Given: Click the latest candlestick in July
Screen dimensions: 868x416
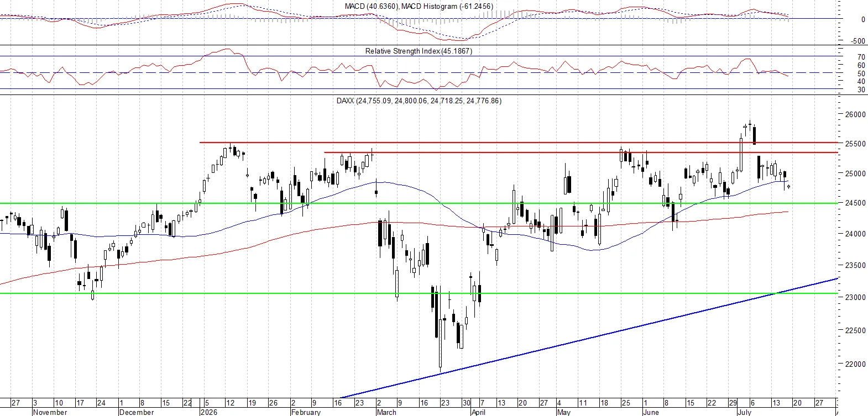Looking at the screenshot, I should tap(788, 187).
